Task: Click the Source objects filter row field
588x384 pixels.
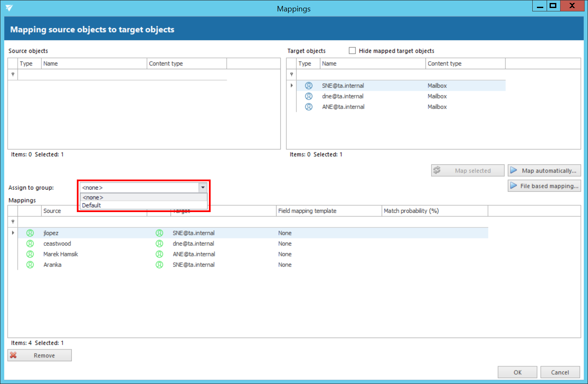Action: [122, 74]
